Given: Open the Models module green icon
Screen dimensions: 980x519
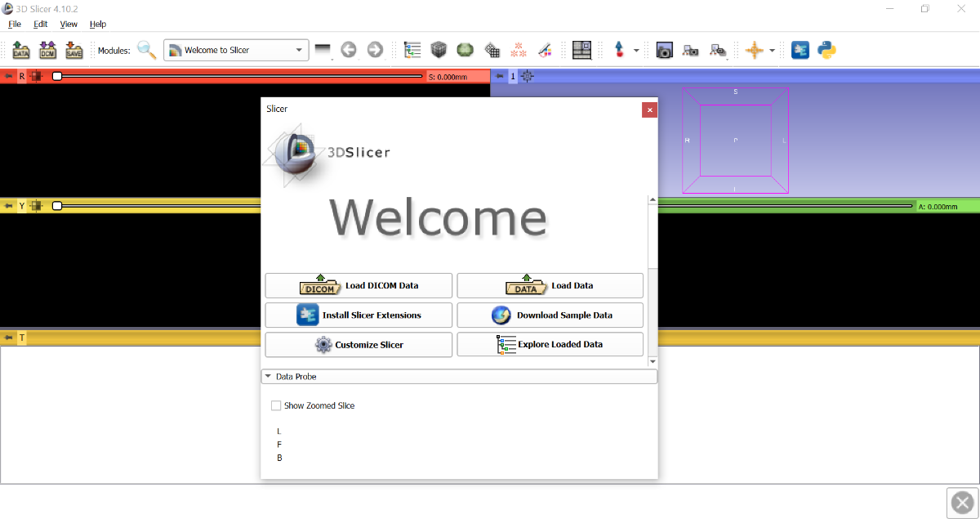Looking at the screenshot, I should point(465,50).
